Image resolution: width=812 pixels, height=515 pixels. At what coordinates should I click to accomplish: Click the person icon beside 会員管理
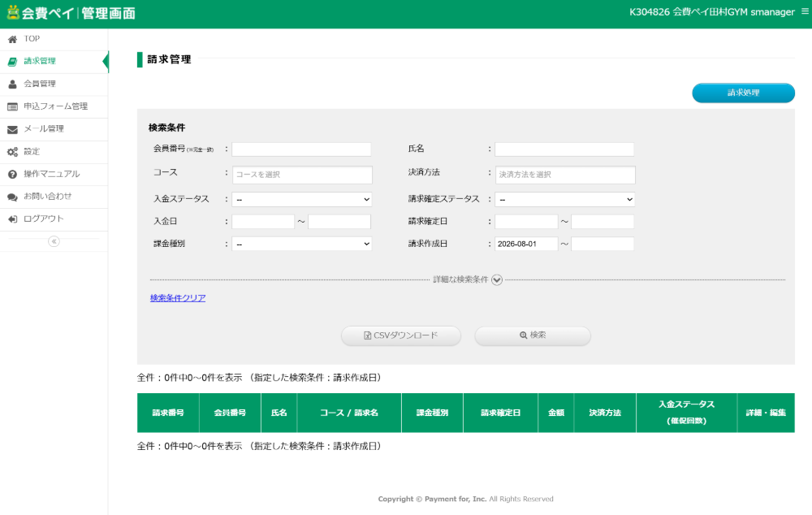tap(12, 84)
